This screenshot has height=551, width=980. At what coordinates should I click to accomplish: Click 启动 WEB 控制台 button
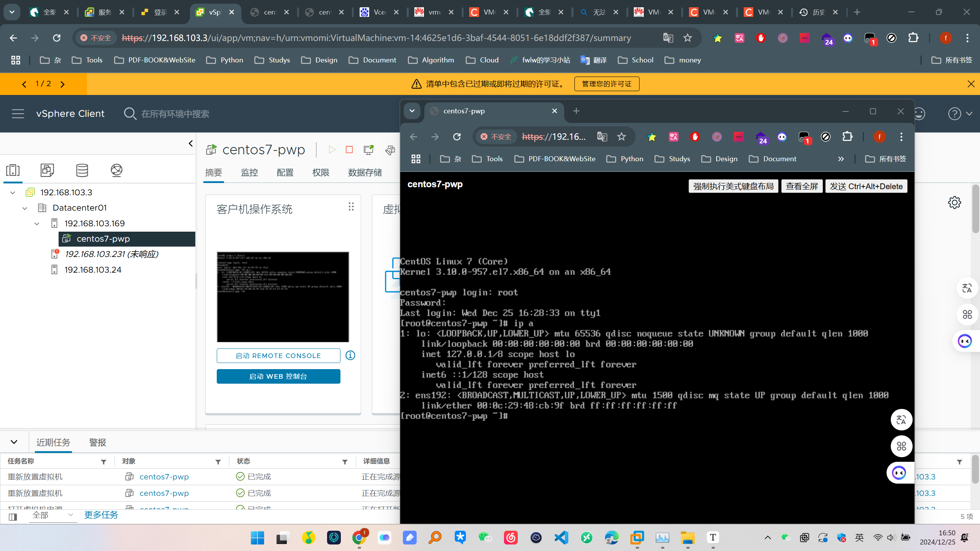coord(278,376)
